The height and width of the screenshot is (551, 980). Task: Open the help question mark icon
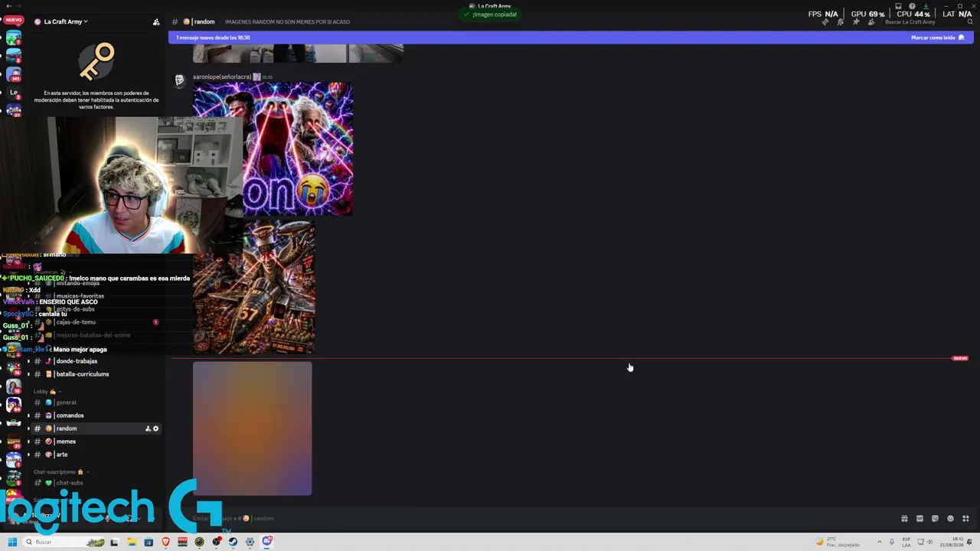coord(912,6)
